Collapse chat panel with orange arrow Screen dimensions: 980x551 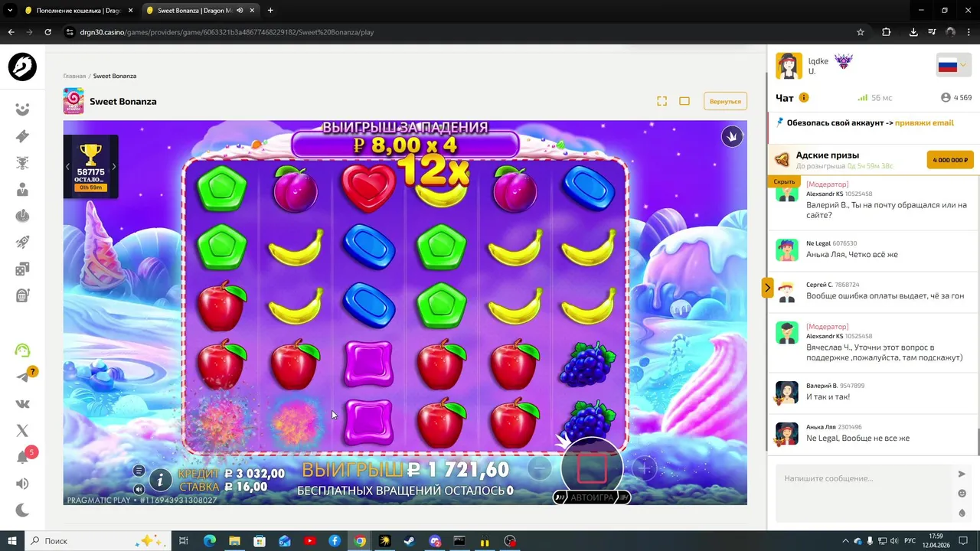767,288
